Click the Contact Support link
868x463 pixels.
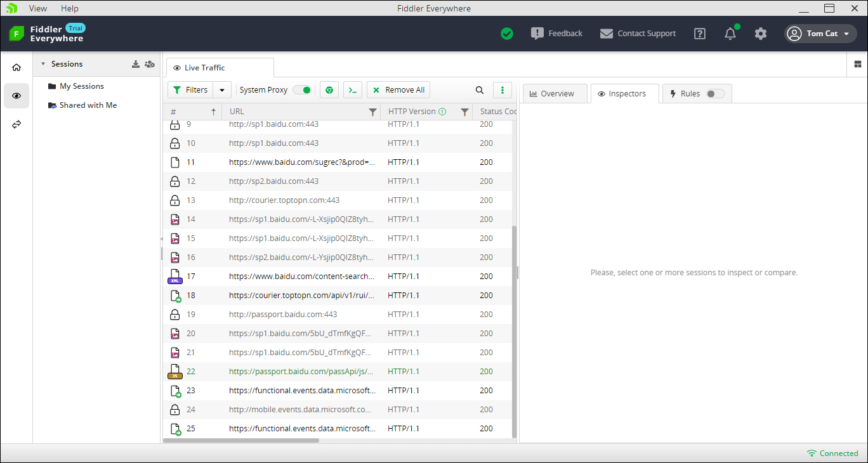638,34
